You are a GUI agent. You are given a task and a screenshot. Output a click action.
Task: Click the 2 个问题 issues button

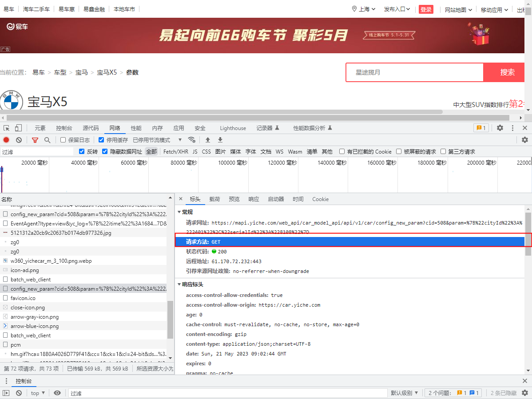pos(453,393)
